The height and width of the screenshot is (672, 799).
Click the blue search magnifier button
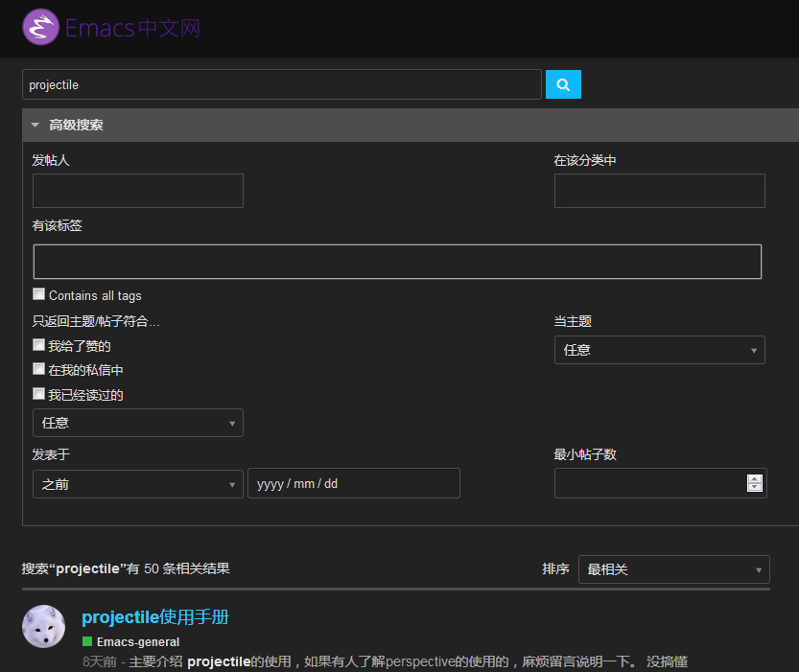[x=563, y=84]
